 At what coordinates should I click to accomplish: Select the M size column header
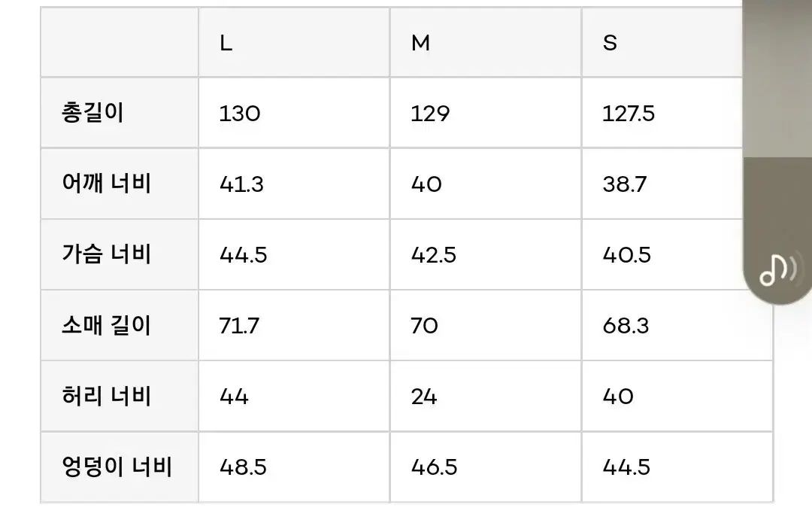tap(420, 43)
